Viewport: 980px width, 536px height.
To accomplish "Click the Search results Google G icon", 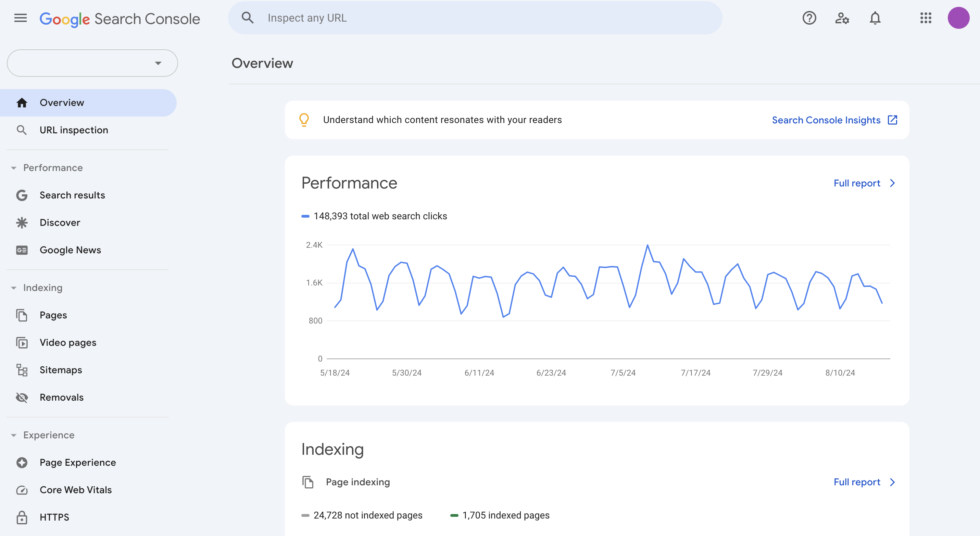I will (22, 195).
